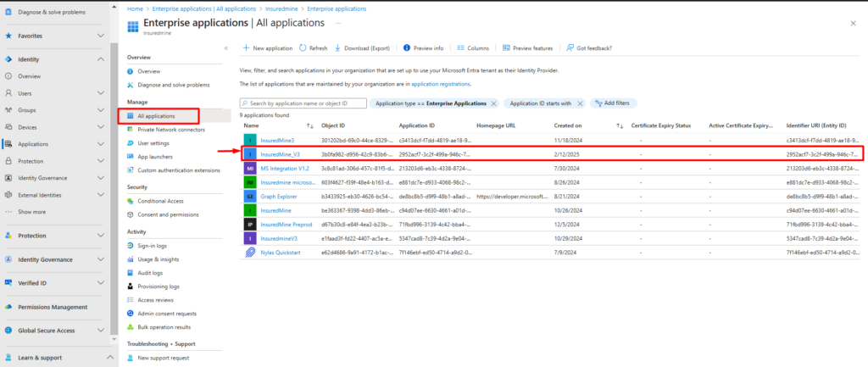
Task: Open App launchers menu item
Action: pyautogui.click(x=154, y=157)
